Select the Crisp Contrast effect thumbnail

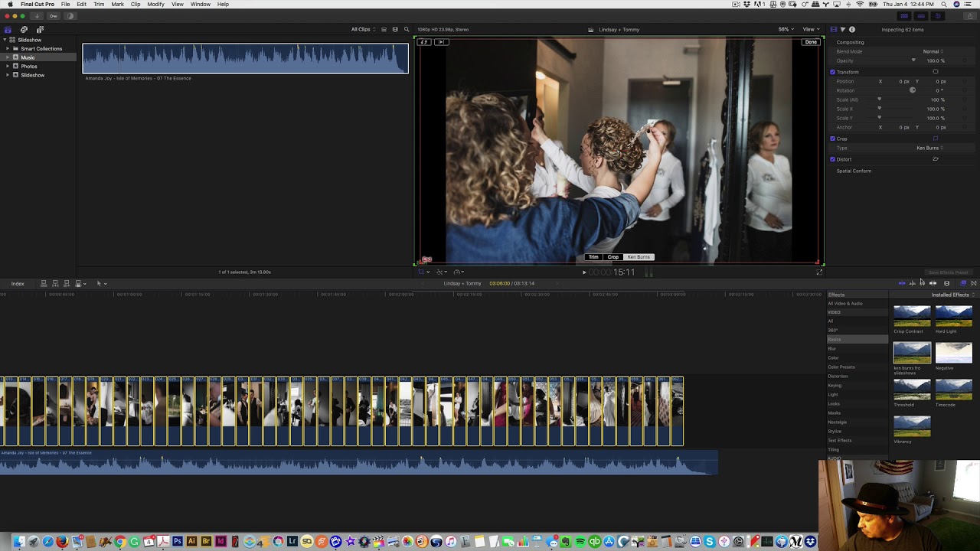(912, 316)
